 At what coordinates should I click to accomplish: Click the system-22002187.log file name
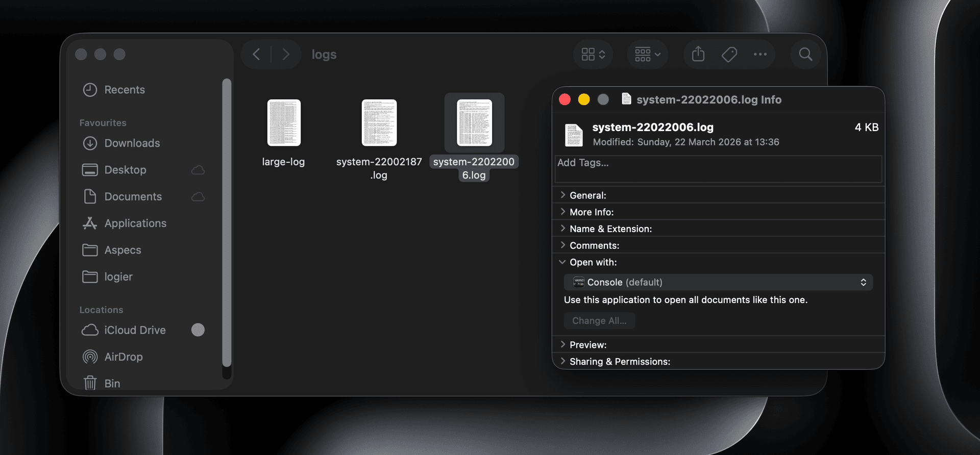tap(379, 168)
